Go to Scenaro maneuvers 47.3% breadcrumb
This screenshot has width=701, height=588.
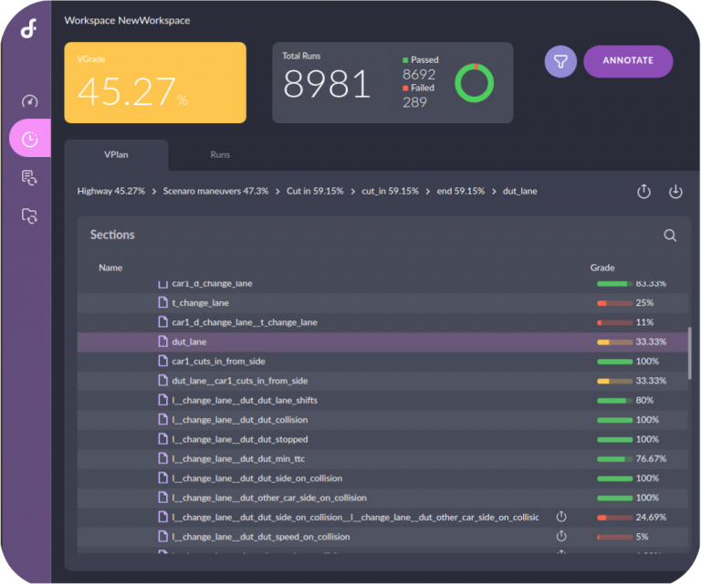(x=215, y=192)
